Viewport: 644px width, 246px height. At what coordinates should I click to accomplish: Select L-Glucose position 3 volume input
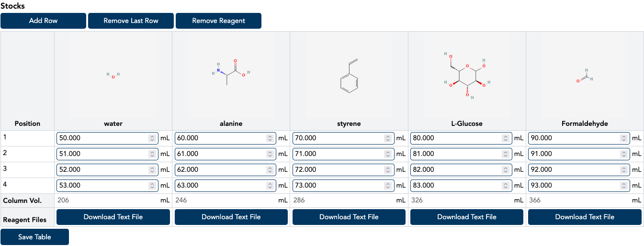point(455,170)
